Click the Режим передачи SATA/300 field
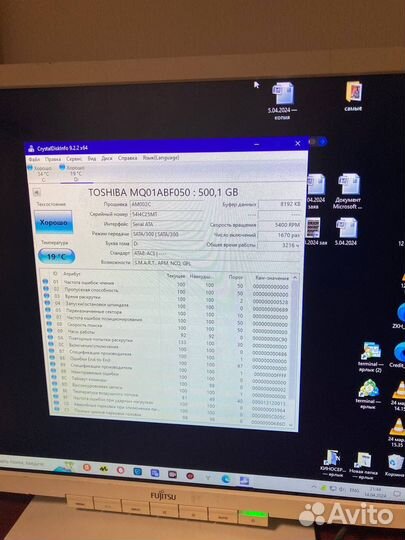 167,234
